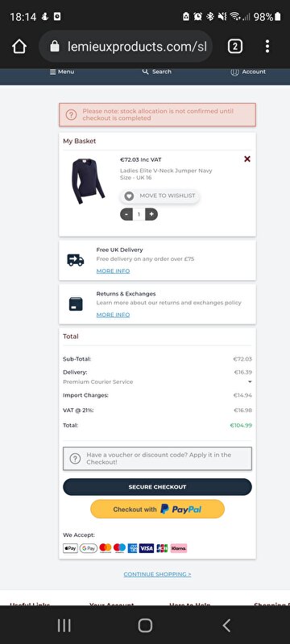Click the Move to Wishlist heart button

(160, 196)
